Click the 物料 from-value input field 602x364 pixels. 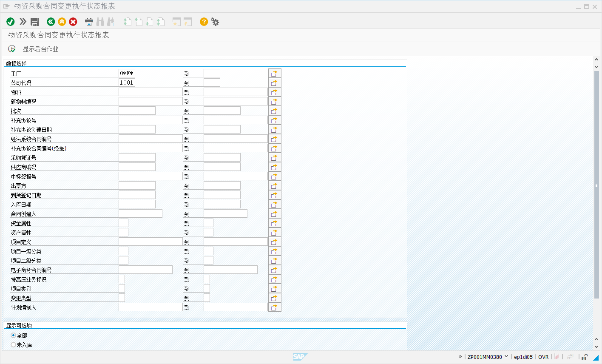(150, 92)
